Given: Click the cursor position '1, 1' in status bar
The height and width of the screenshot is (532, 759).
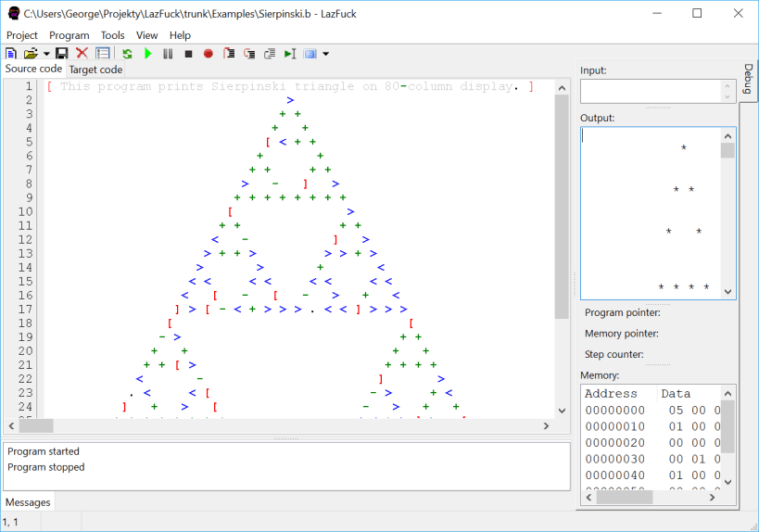Looking at the screenshot, I should [10, 522].
